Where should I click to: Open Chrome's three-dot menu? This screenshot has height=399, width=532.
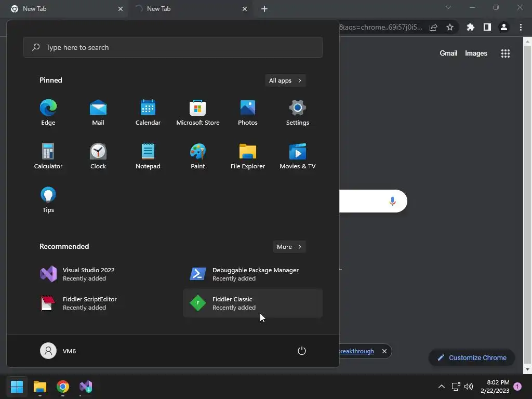tap(521, 27)
